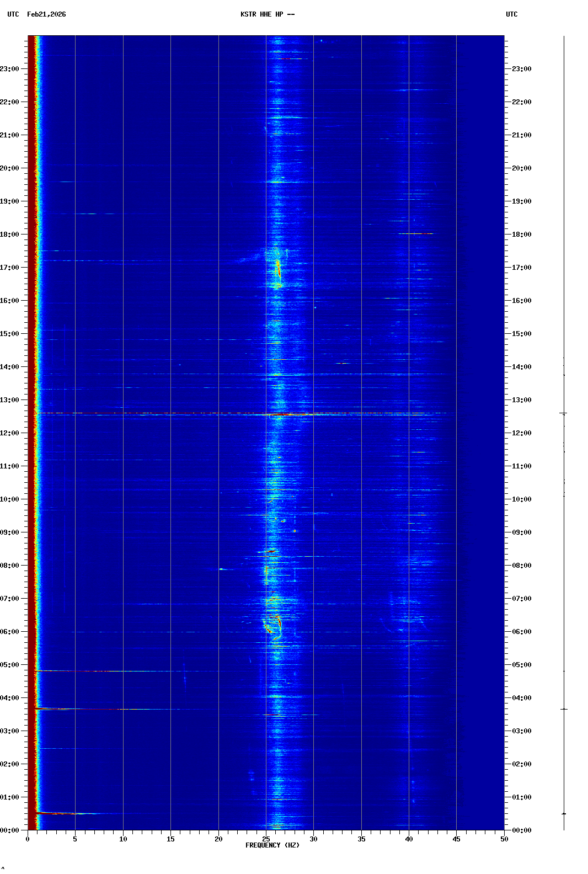Click the right-axis "14:00" time label

coord(521,367)
